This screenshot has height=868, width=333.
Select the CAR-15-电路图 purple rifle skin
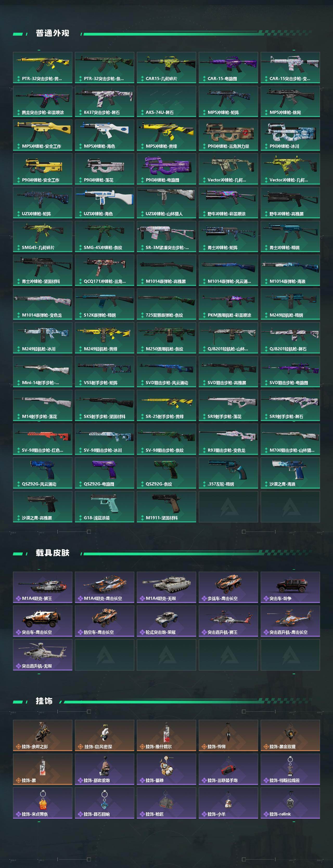click(x=228, y=67)
